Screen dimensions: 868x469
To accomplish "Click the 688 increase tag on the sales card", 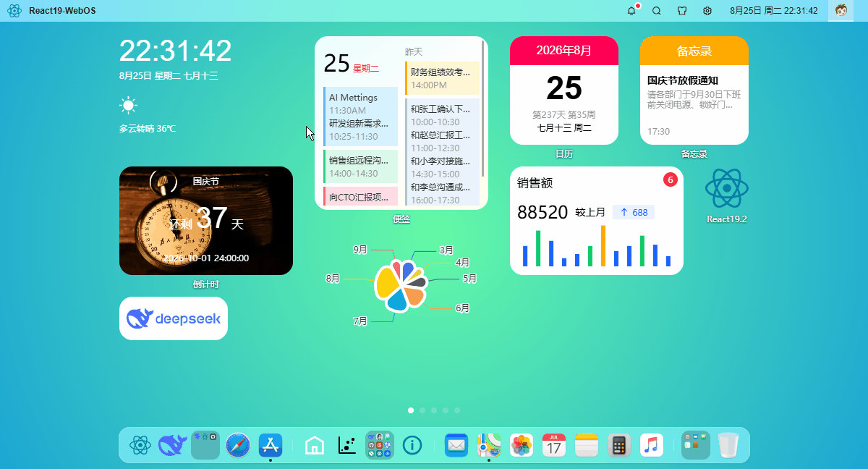I will click(634, 212).
